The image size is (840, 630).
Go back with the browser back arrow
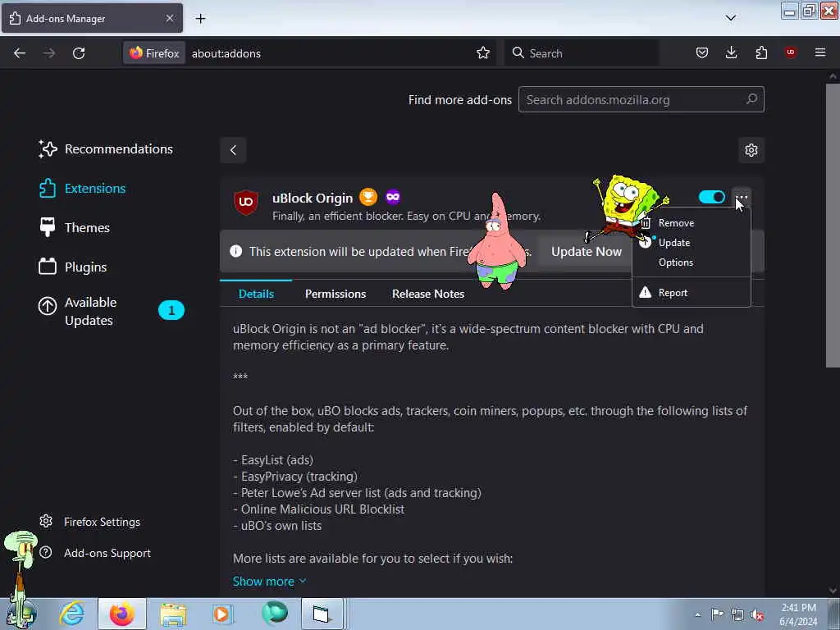point(20,53)
